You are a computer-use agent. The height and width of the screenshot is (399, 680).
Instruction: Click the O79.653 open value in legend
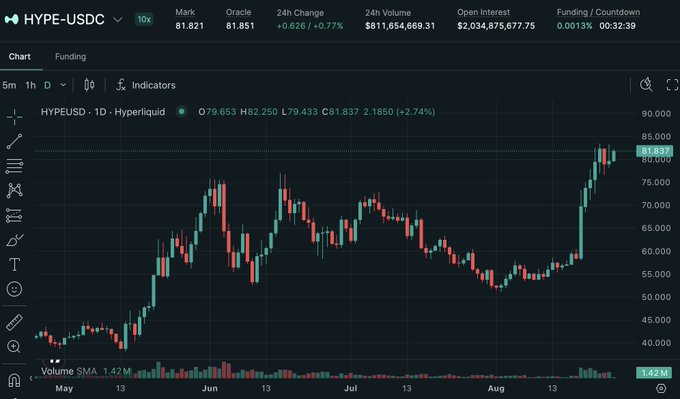tap(217, 112)
